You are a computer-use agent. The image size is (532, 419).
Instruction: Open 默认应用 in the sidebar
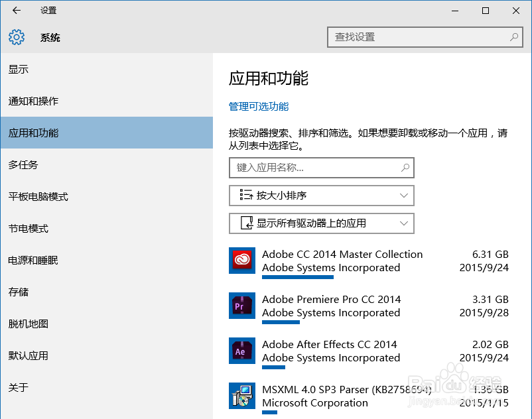point(107,355)
